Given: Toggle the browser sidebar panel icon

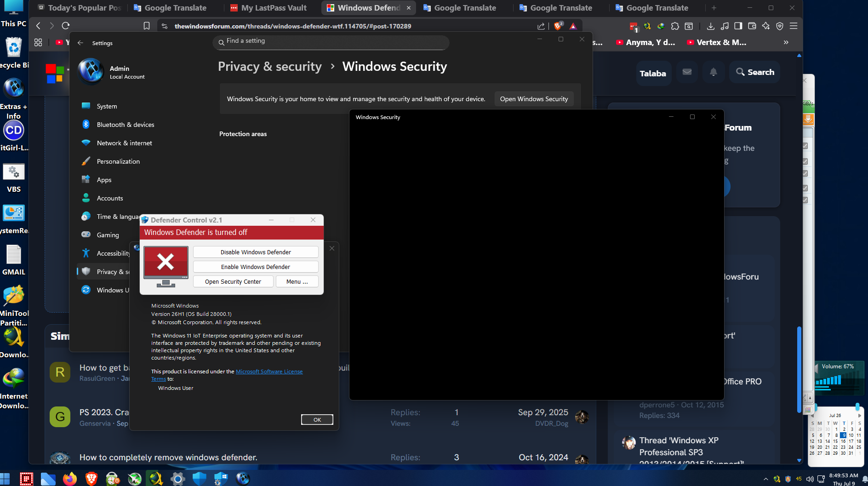Looking at the screenshot, I should click(x=738, y=26).
